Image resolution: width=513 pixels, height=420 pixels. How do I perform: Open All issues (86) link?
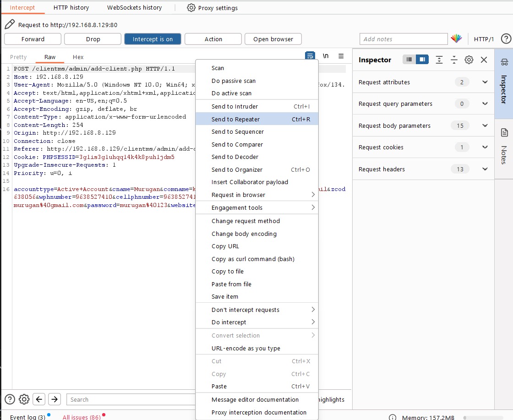(82, 417)
